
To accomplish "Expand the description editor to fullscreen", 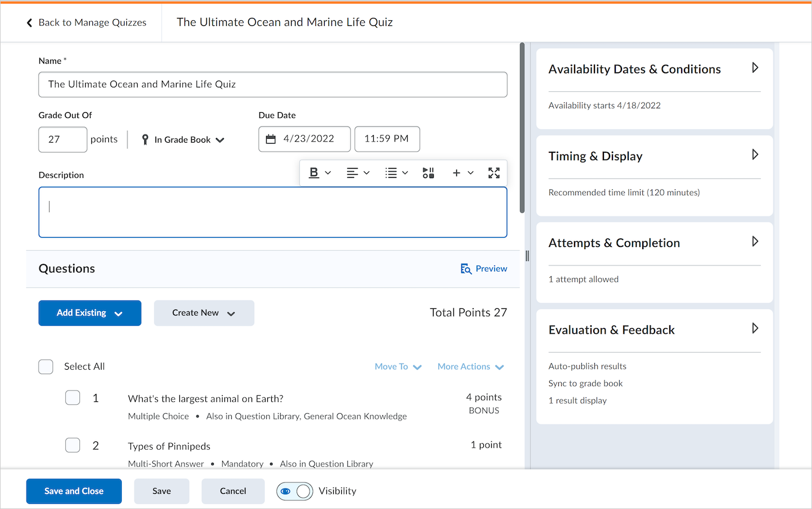I will coord(494,173).
